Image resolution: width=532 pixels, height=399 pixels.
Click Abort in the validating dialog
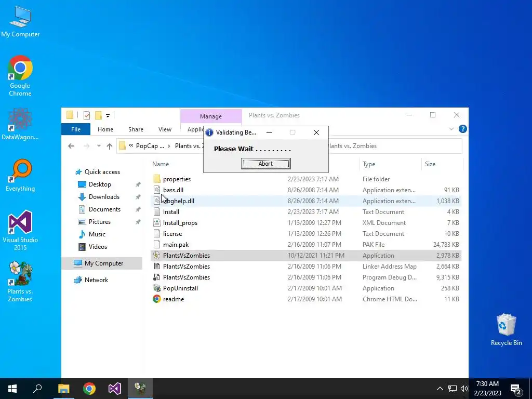click(265, 164)
